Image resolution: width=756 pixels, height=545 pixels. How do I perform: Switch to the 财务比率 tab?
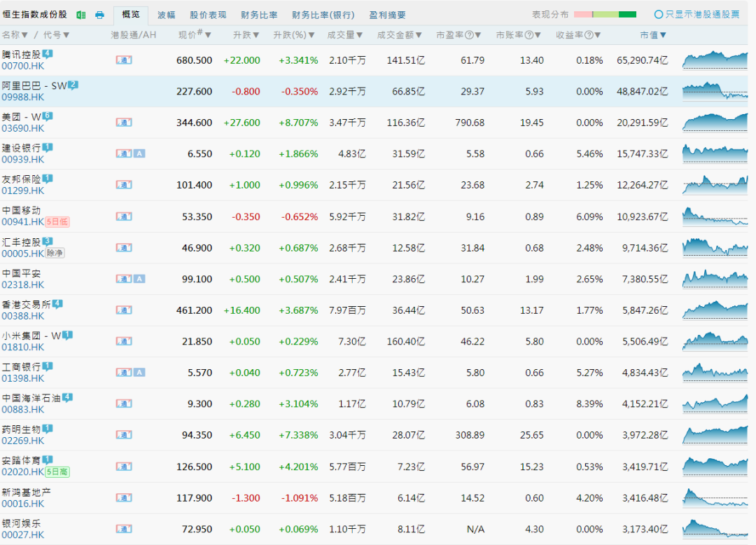(x=259, y=15)
